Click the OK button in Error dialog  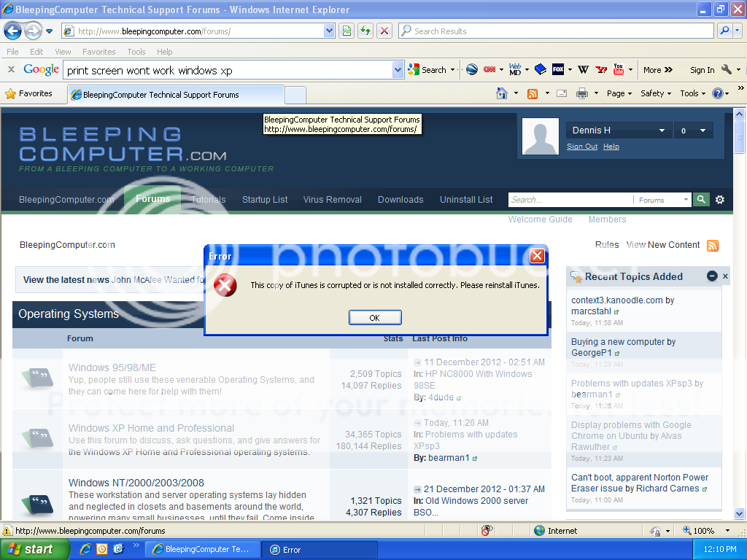pos(375,318)
